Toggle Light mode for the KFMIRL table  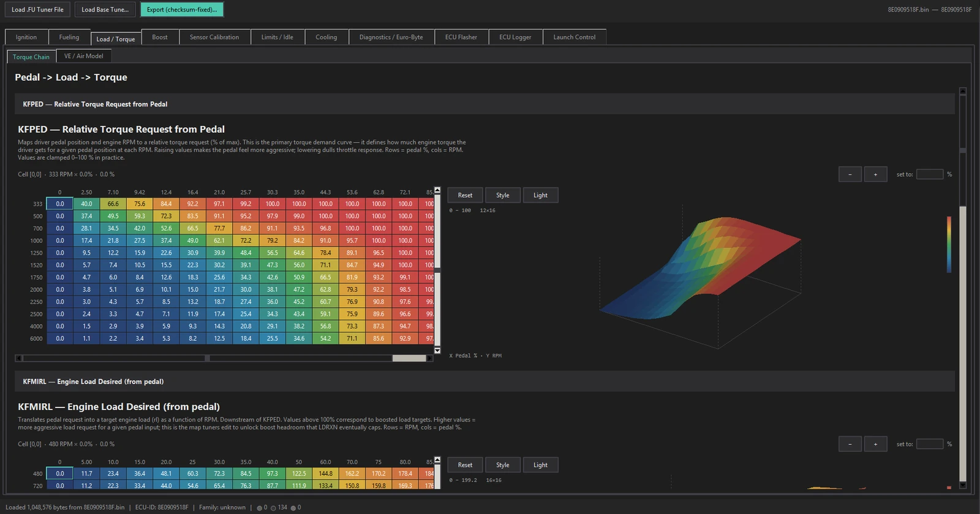point(540,465)
